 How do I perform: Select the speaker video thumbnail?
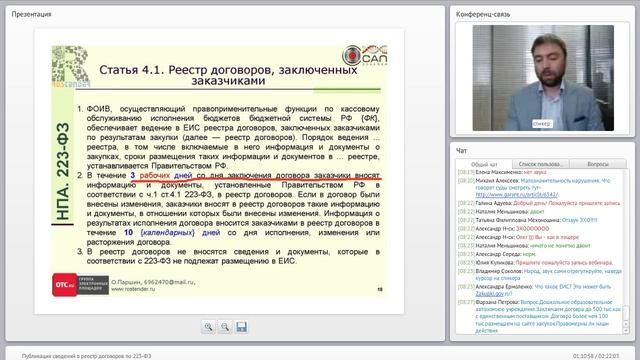click(x=543, y=78)
